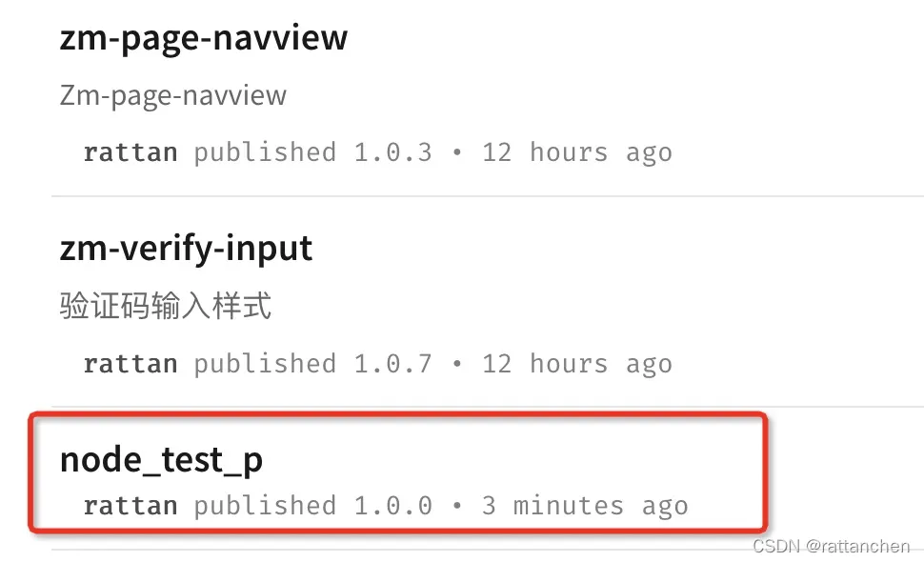Click rattan publisher under node_test_p

tap(131, 506)
